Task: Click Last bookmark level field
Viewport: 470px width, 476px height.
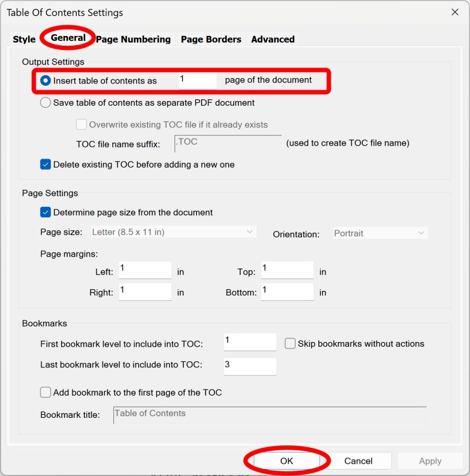Action: point(250,367)
